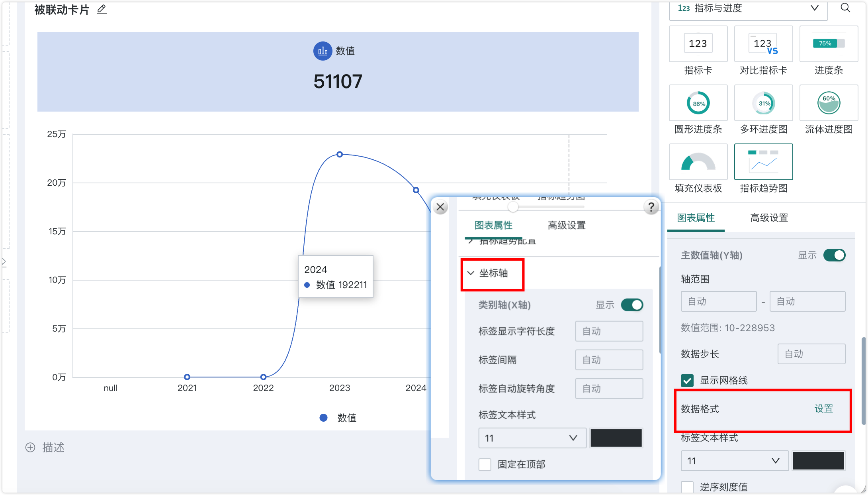This screenshot has height=495, width=868.
Task: Uncheck the 显示网格线 checkbox
Action: tap(687, 381)
